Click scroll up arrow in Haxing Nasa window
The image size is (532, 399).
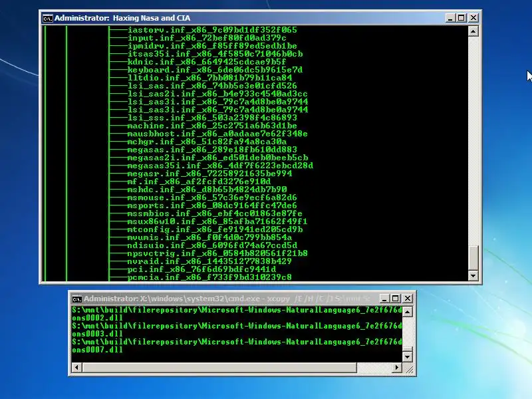[x=473, y=31]
